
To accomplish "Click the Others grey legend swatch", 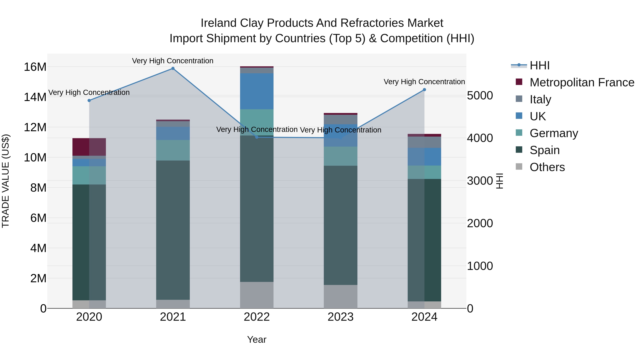I will (x=519, y=167).
